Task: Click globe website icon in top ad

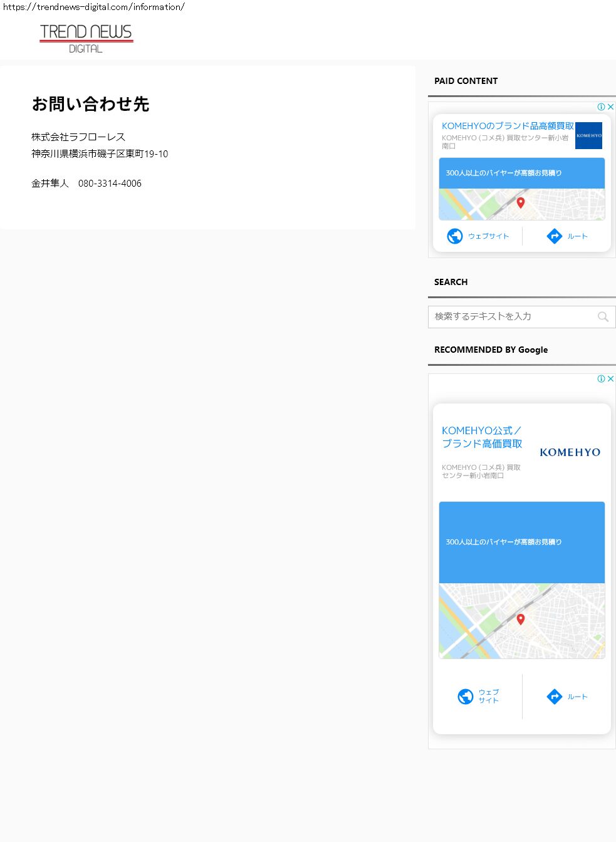Action: pos(455,236)
